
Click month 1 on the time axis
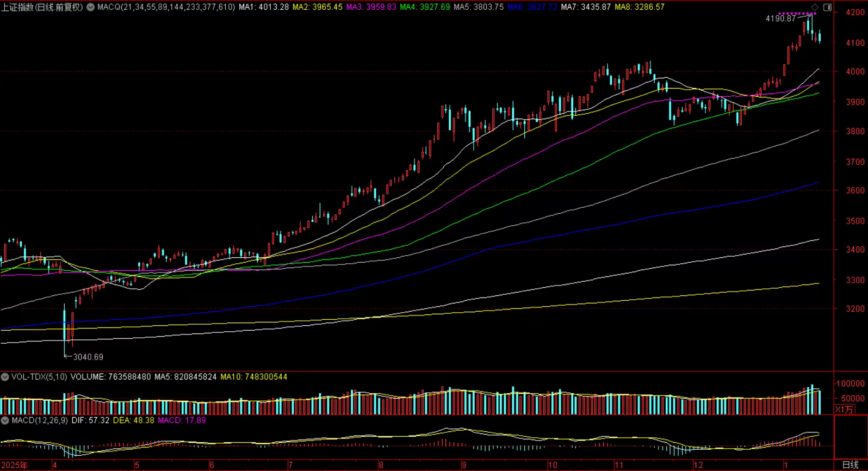(x=786, y=466)
